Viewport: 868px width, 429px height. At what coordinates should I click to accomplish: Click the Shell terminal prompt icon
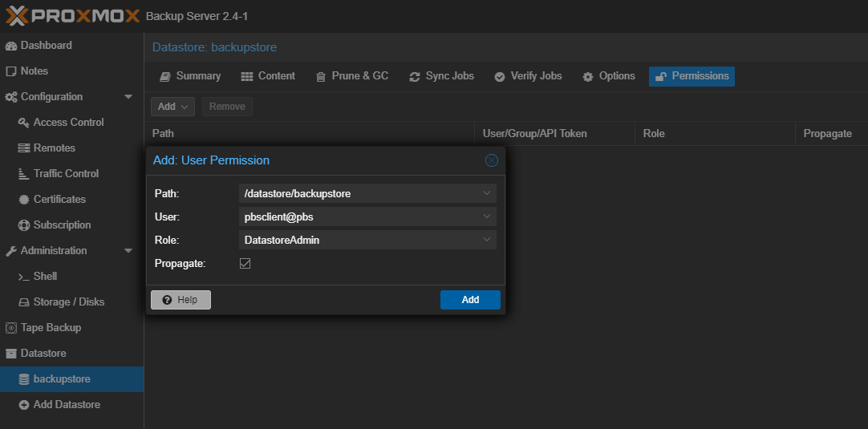click(x=24, y=277)
